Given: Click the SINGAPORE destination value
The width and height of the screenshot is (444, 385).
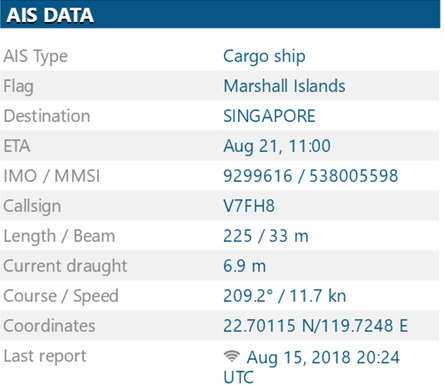Looking at the screenshot, I should point(269,116).
